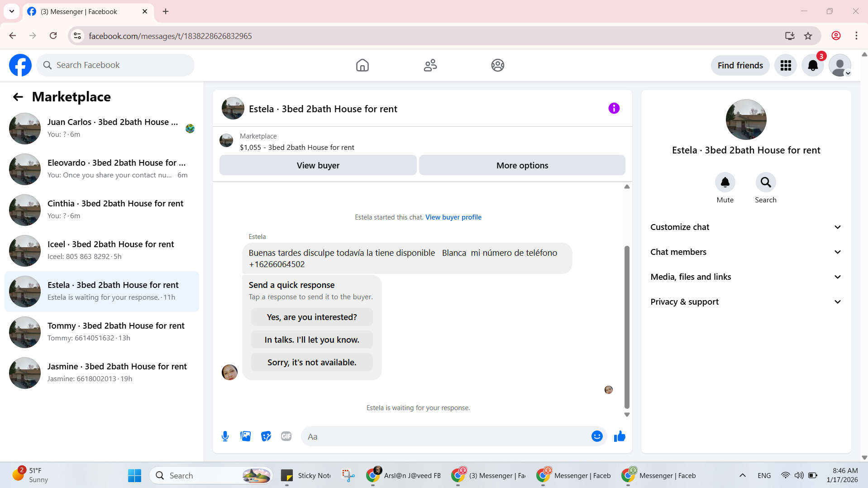Open the View buyer profile link

coord(453,217)
